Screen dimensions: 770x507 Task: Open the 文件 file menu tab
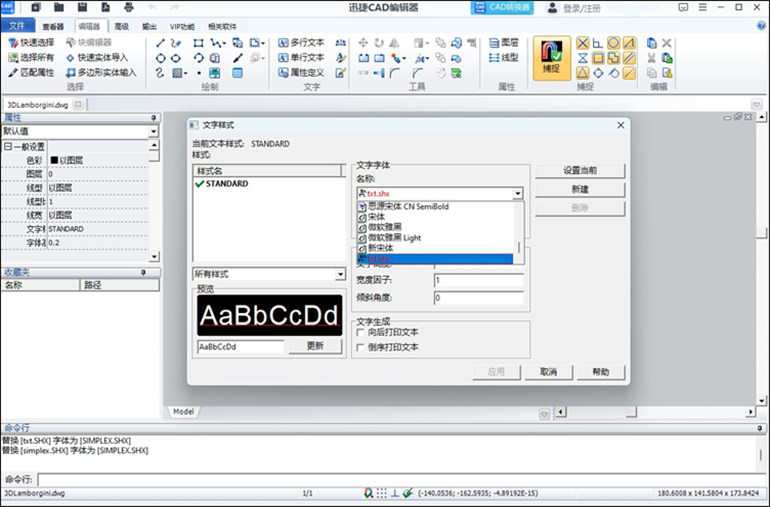point(18,26)
